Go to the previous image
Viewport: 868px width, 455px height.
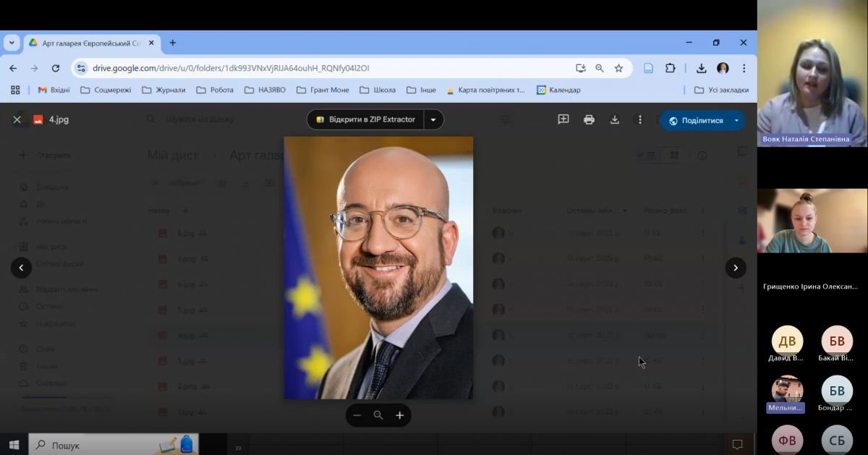(x=21, y=268)
